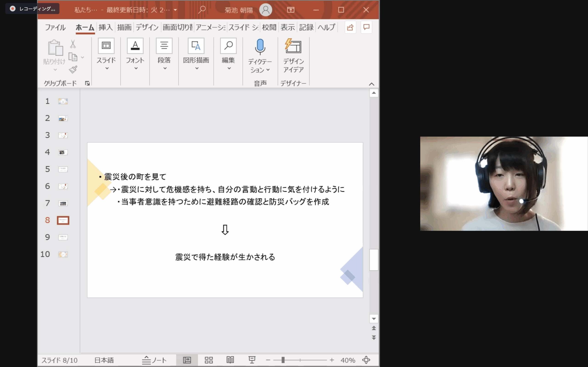
Task: Click the Format Painter brush icon
Action: point(73,70)
